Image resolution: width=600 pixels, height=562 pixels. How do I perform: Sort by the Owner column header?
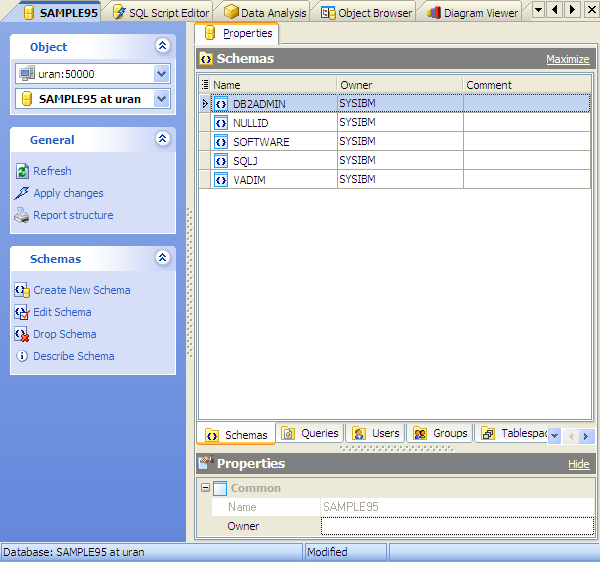[398, 85]
